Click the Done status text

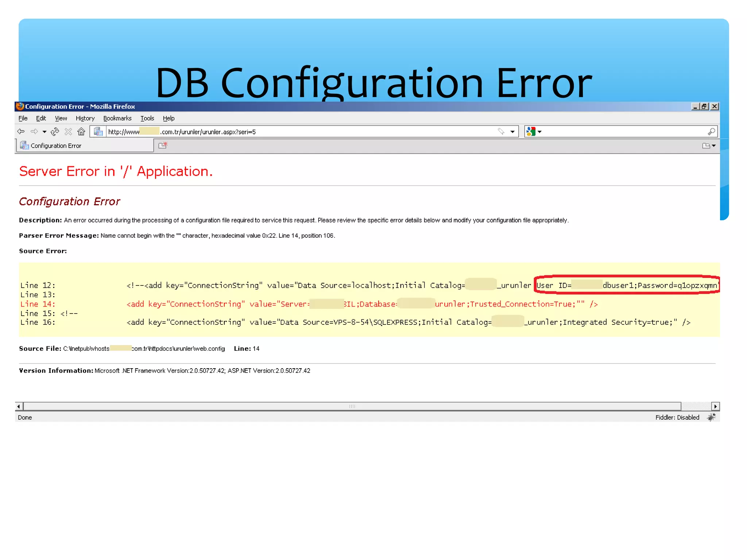25,417
